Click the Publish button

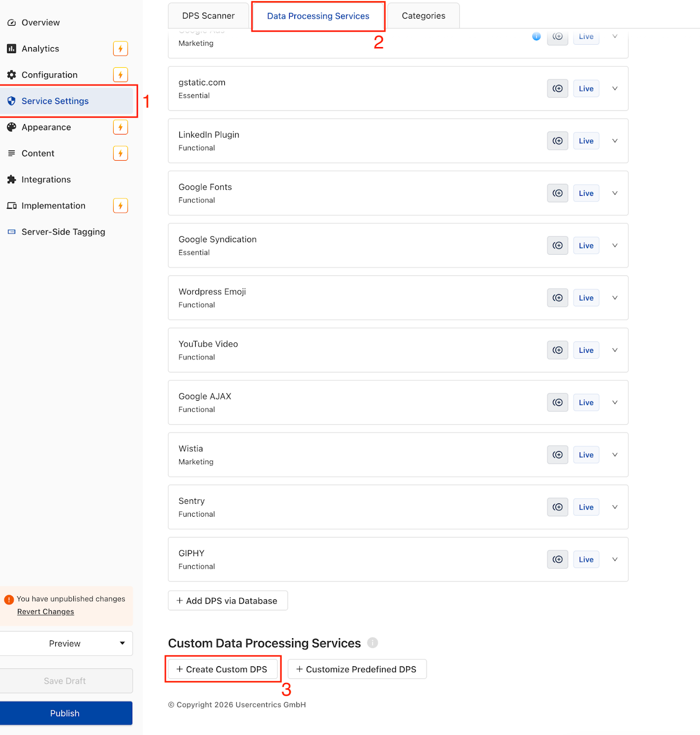tap(66, 713)
